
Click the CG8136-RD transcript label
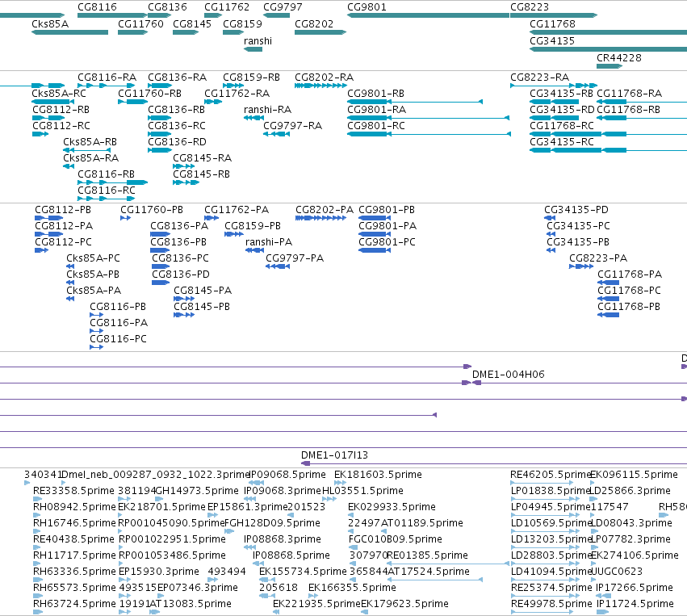point(177,142)
